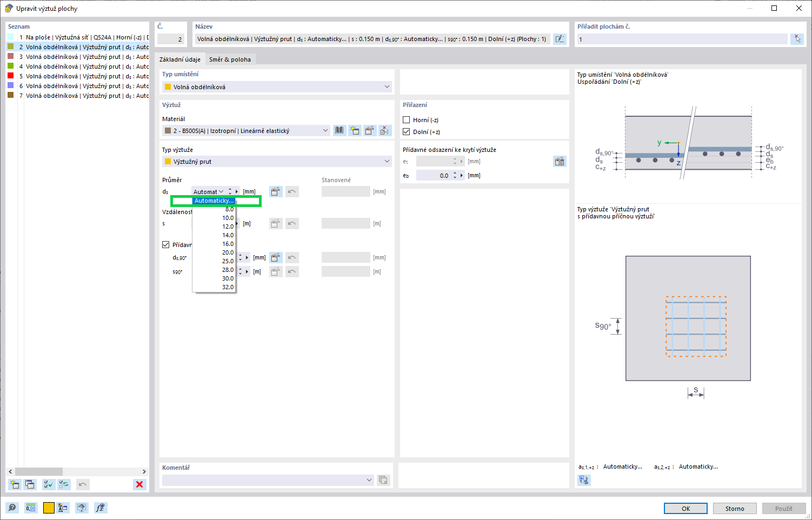812x520 pixels.
Task: Delete material icon with red X
Action: tap(385, 130)
